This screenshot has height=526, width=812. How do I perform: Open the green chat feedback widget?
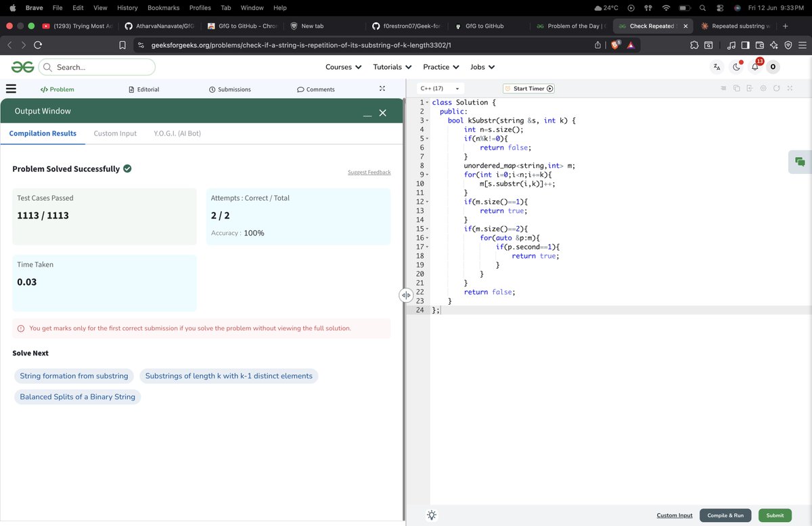(800, 161)
